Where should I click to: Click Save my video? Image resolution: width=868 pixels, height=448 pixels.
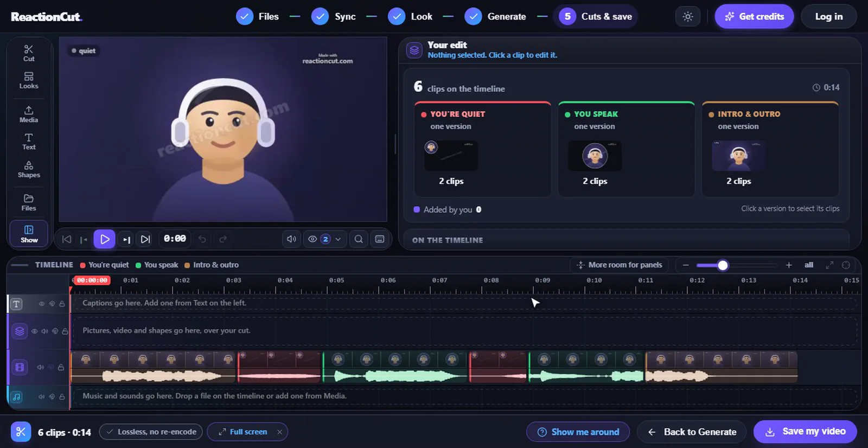(x=805, y=432)
